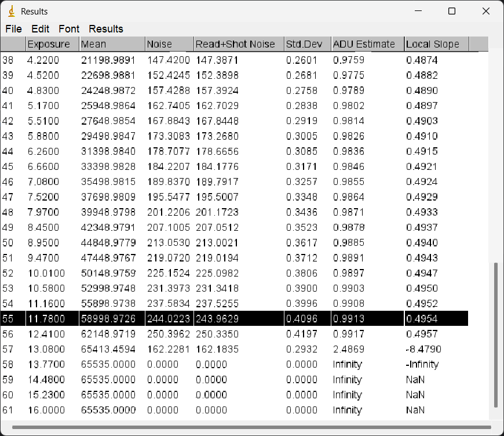The width and height of the screenshot is (504, 436).
Task: Open the File menu
Action: point(13,29)
